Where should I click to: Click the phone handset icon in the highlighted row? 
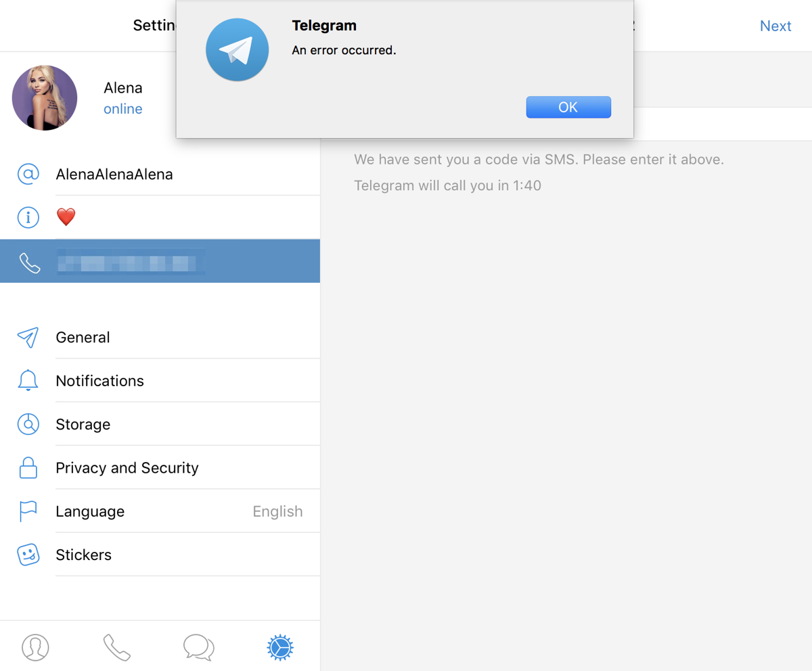pyautogui.click(x=29, y=262)
